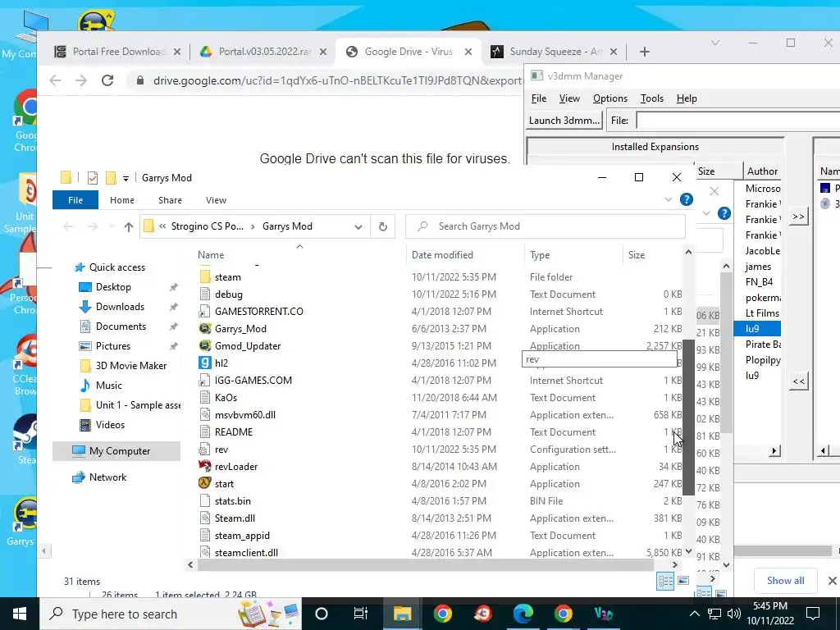Go up one folder level
840x630 pixels.
129,226
